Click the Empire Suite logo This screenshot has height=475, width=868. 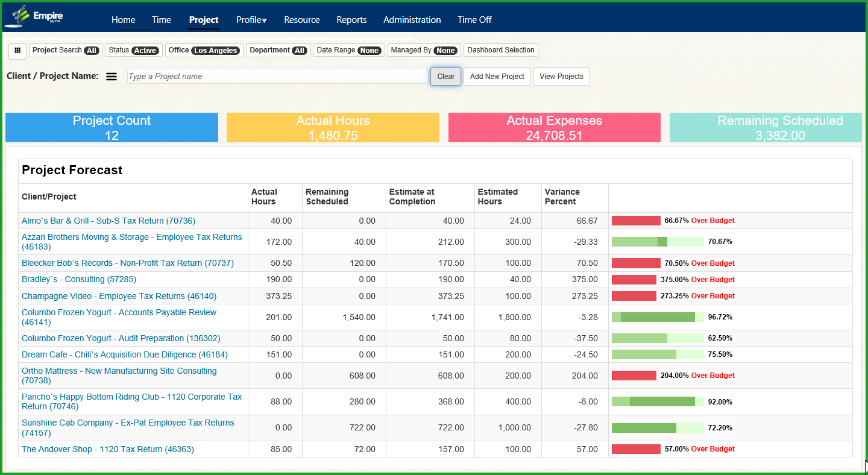[34, 17]
